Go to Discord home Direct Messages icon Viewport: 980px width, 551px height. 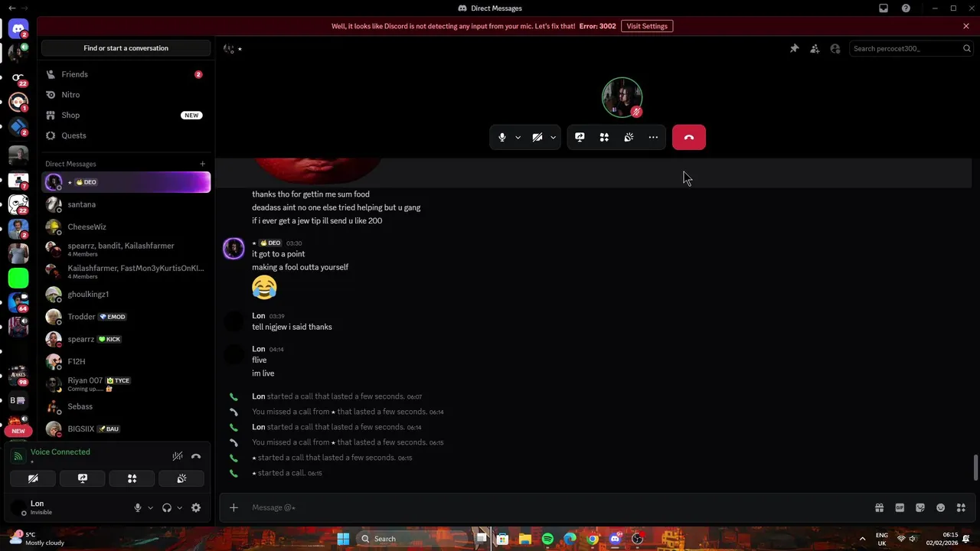(18, 29)
